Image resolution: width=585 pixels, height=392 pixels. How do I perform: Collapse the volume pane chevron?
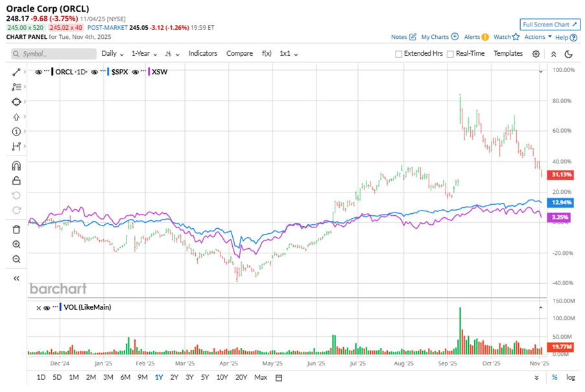[541, 308]
